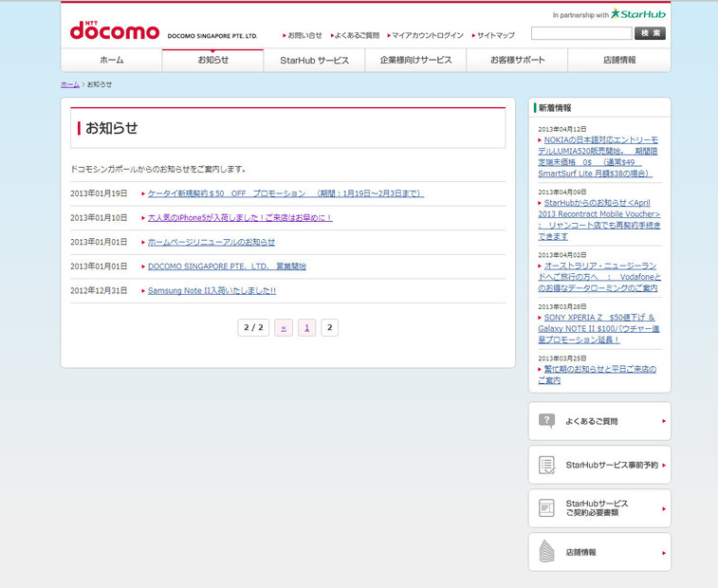Open the ケータイ新規契約 $50 OFF promotion link
This screenshot has width=718, height=588.
(285, 193)
